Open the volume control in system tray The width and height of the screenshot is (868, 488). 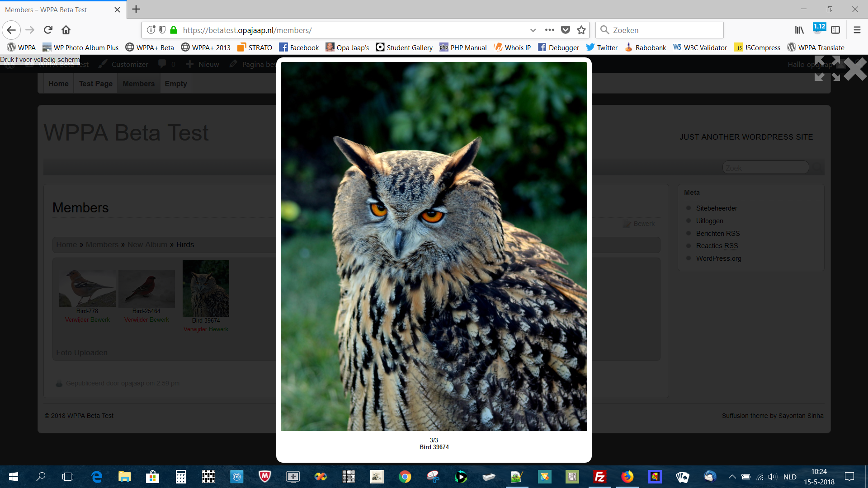(772, 477)
